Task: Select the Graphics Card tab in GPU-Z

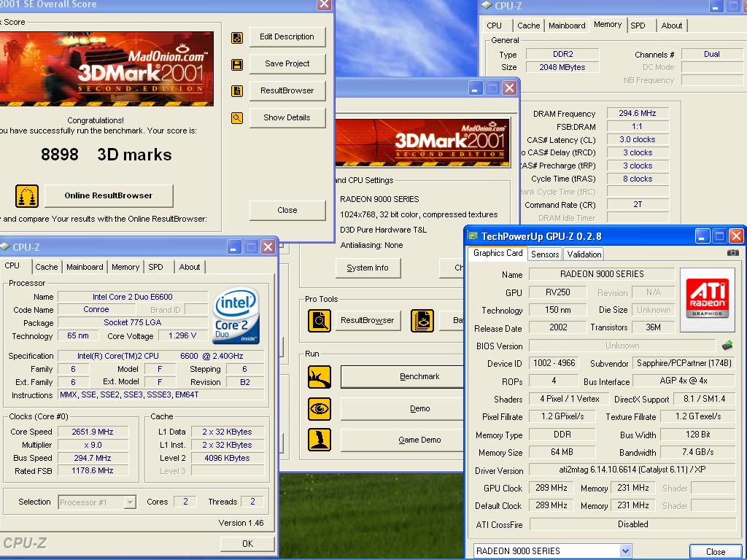Action: coord(498,253)
